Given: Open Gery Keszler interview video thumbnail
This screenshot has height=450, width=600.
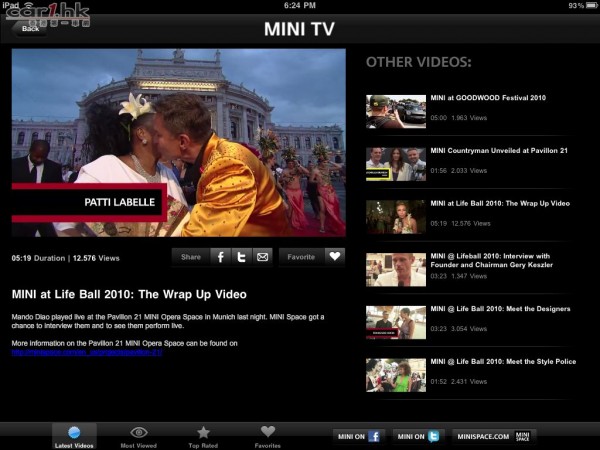Looking at the screenshot, I should click(396, 270).
